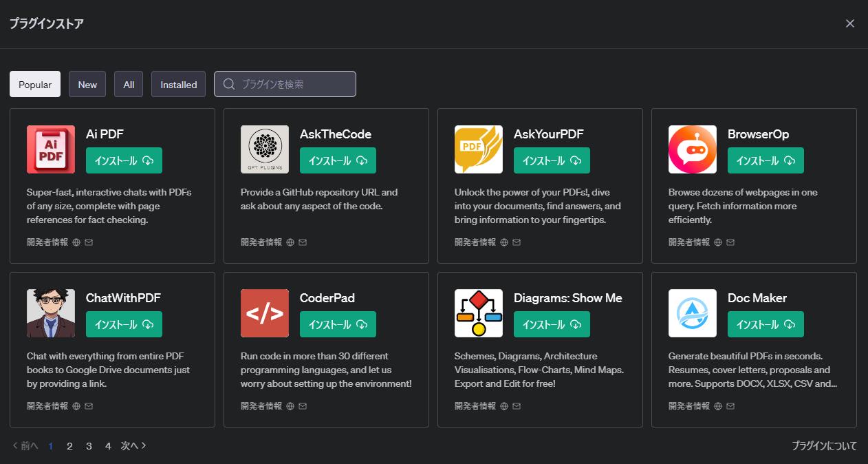Image resolution: width=868 pixels, height=464 pixels.
Task: Open CoderPad developer email icon
Action: pos(303,406)
